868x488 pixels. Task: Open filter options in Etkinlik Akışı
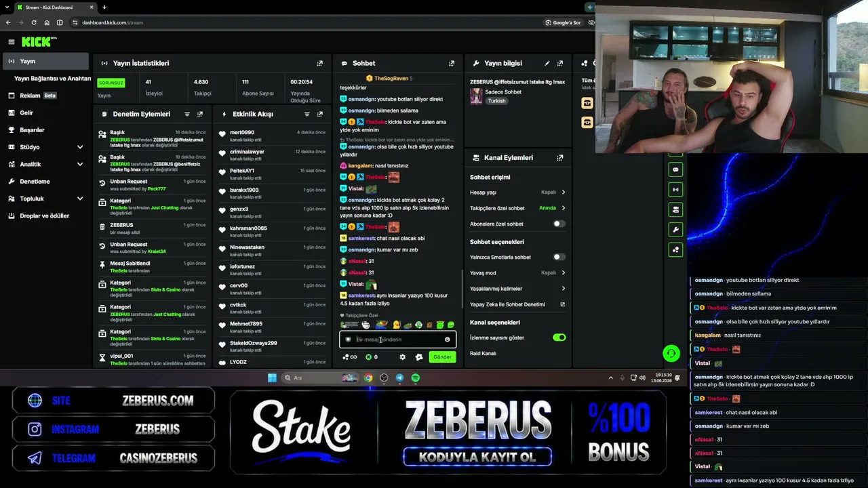pyautogui.click(x=307, y=114)
